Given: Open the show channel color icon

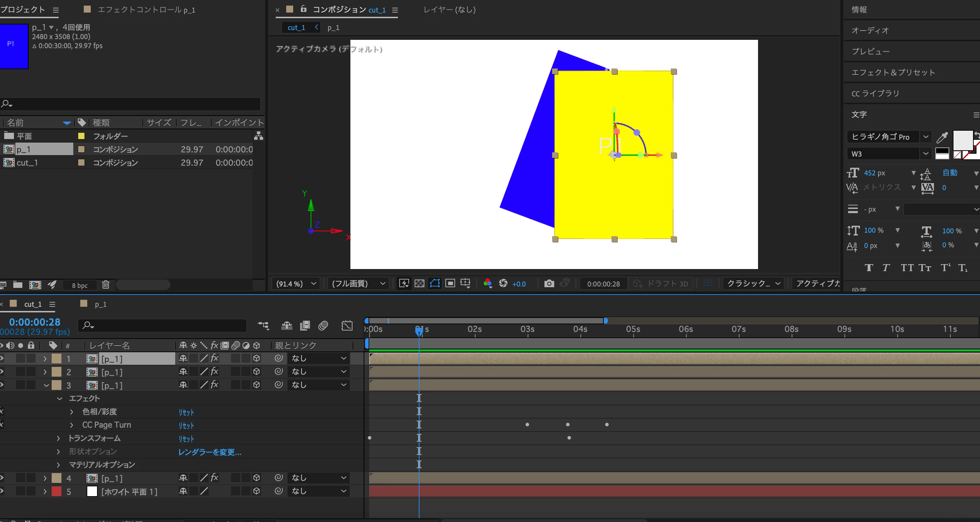Looking at the screenshot, I should coord(487,284).
